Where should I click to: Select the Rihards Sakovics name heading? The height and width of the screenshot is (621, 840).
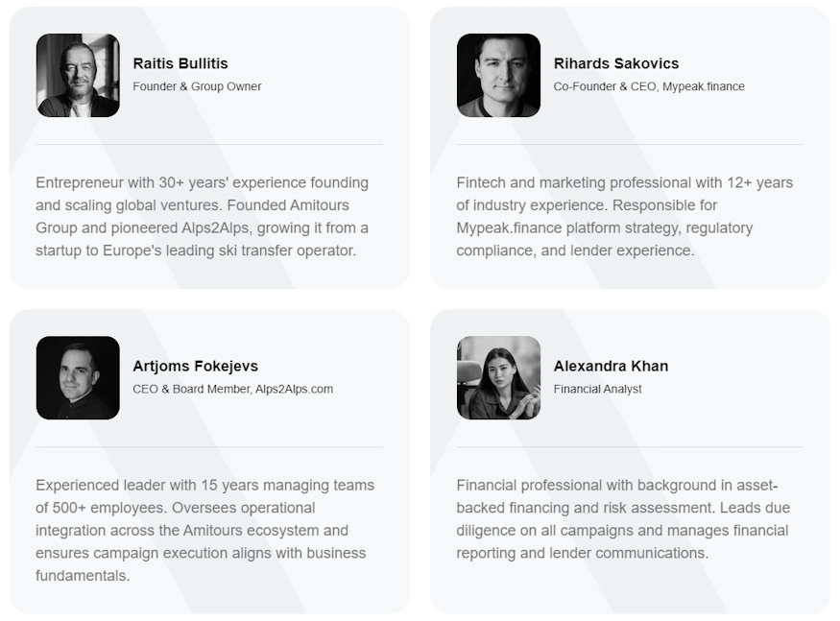point(616,63)
